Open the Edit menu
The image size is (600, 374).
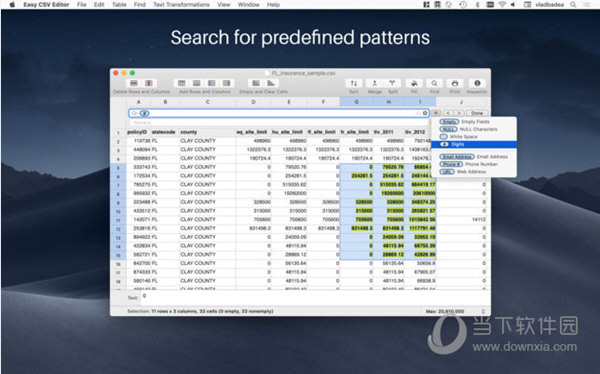tap(99, 5)
